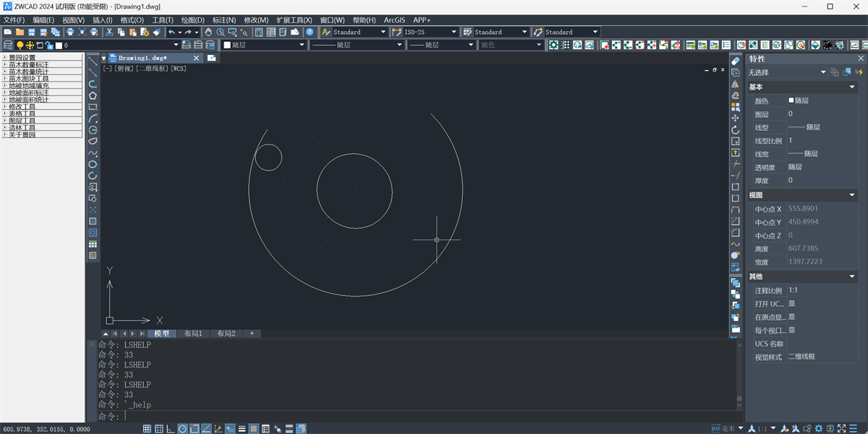Click the realtime zoom magnifier icon
This screenshot has height=434, width=868.
221,32
